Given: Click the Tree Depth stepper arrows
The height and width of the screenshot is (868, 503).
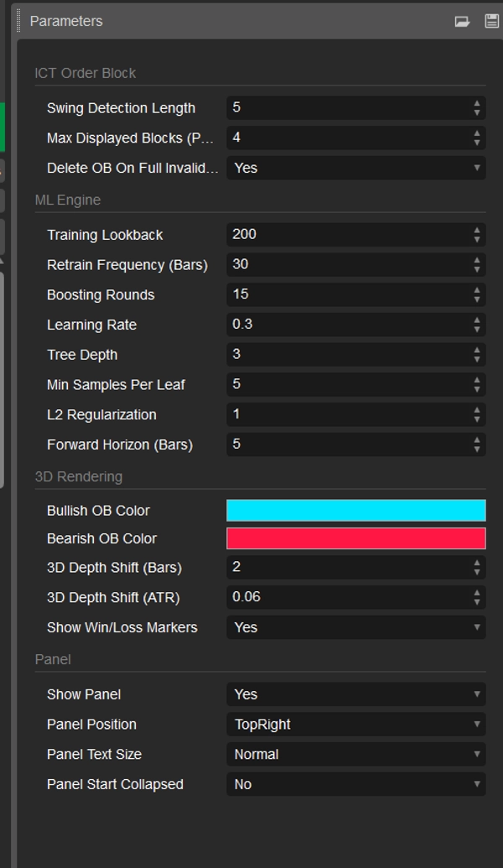Looking at the screenshot, I should [x=477, y=354].
